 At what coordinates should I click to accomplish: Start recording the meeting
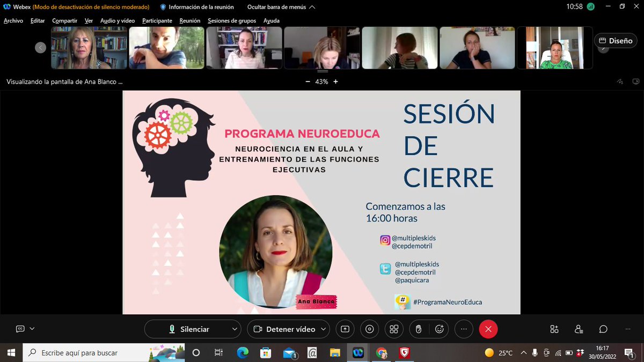coord(369,329)
